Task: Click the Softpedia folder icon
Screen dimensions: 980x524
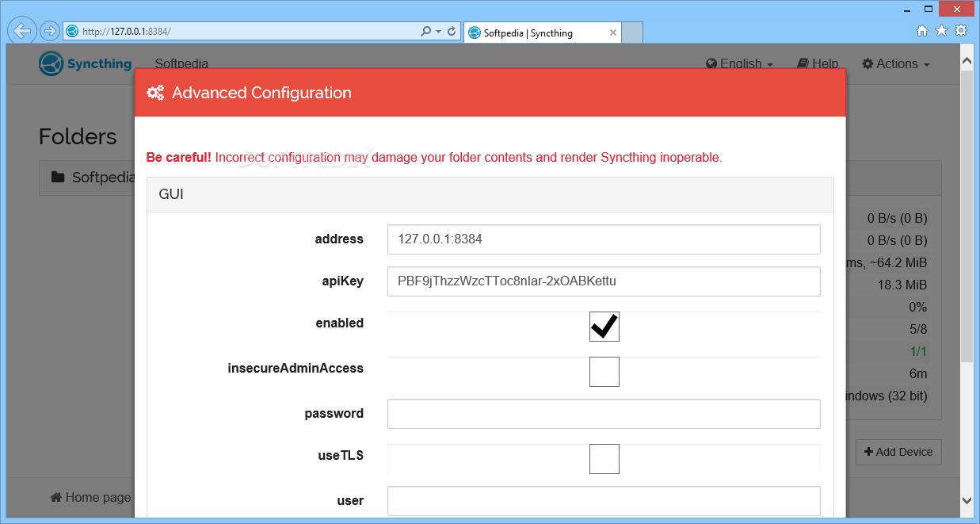Action: coord(58,177)
